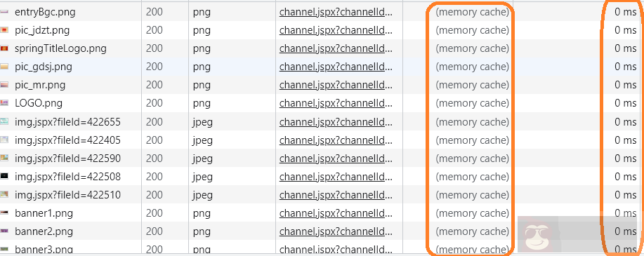Open initiator link for img.jspx?fileId=422655
Screen dimensions: 644x256
336,122
